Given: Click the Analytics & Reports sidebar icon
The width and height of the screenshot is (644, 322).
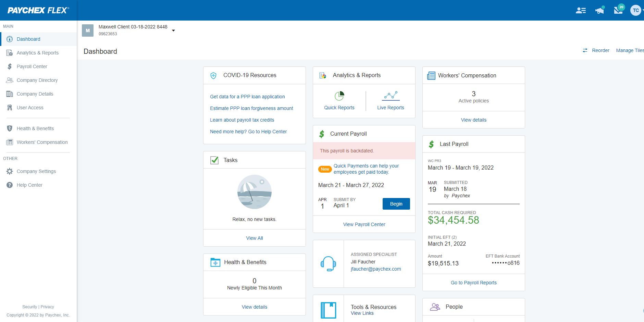Looking at the screenshot, I should coord(10,53).
